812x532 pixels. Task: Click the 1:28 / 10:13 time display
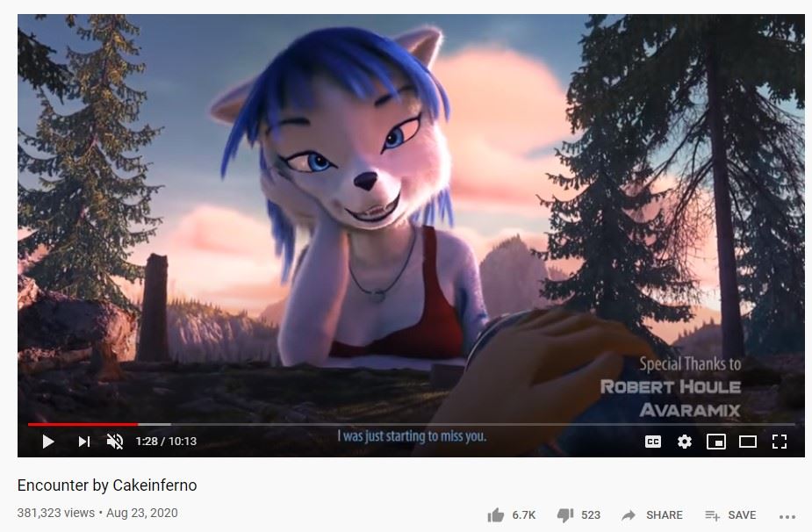click(166, 442)
